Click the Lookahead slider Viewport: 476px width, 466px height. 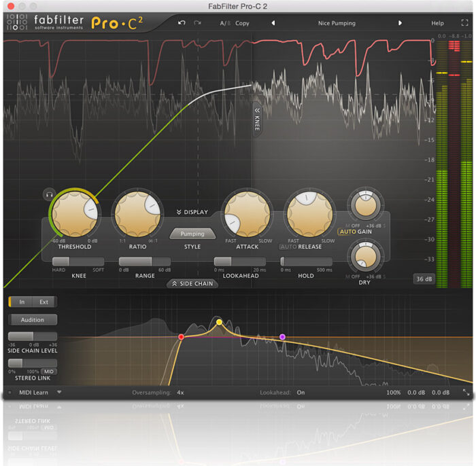point(240,262)
